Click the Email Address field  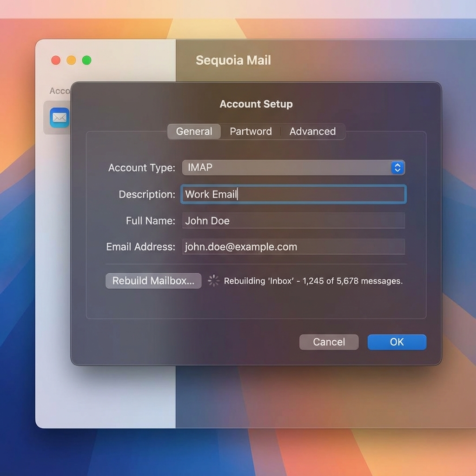[x=293, y=247]
